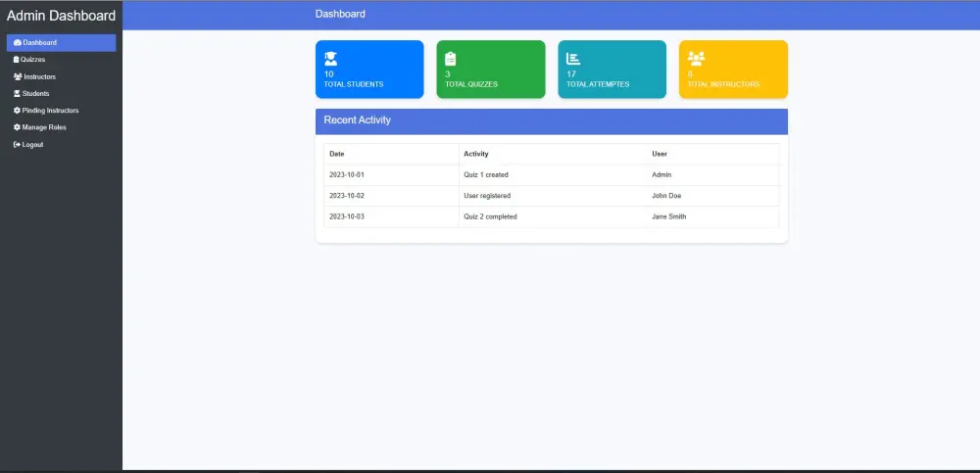The image size is (980, 473).
Task: Open Pinding Instructors in the sidebar
Action: [61, 111]
